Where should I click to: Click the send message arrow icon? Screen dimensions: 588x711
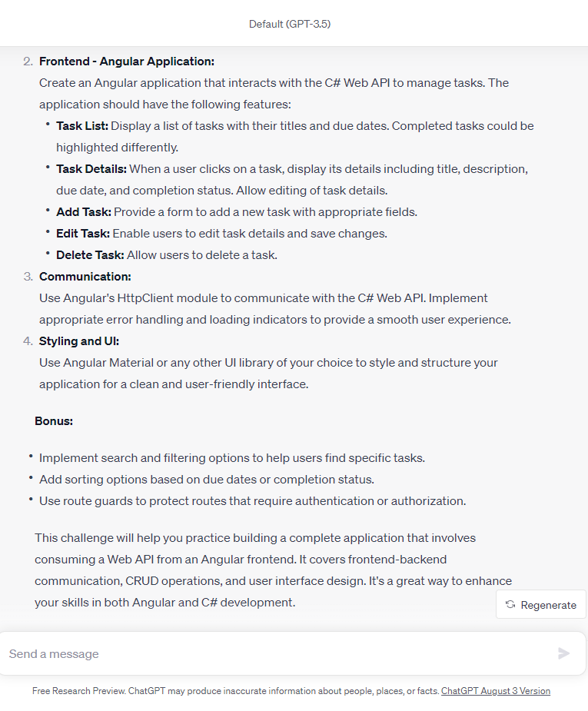click(563, 653)
